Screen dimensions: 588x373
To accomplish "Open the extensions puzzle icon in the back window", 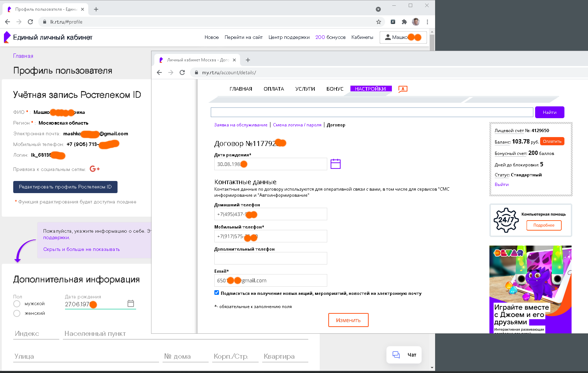I will (x=404, y=22).
